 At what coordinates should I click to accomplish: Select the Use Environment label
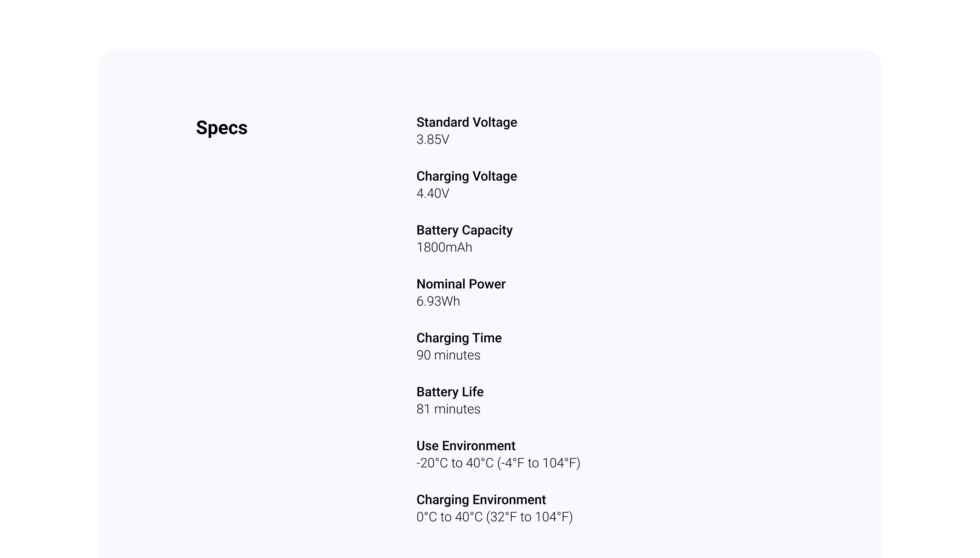click(466, 446)
